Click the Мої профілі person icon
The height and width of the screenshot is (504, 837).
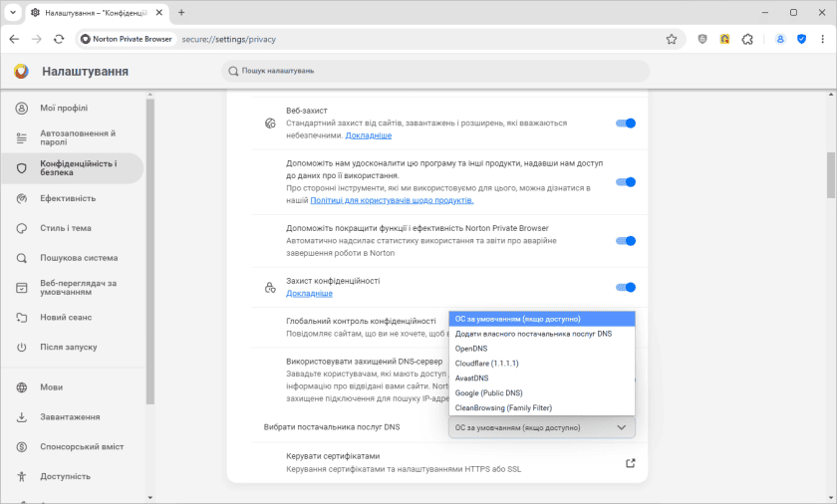click(x=21, y=109)
